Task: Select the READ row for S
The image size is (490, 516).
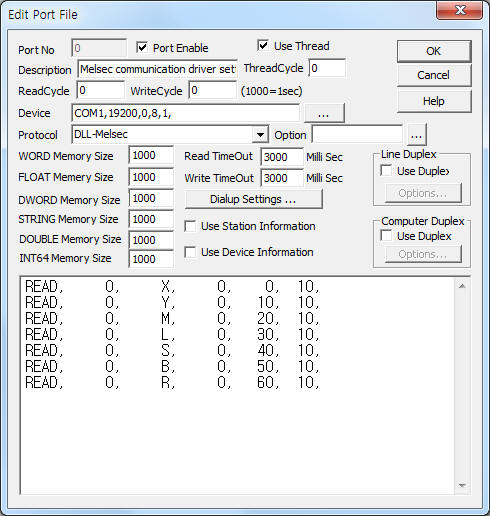Action: coord(172,350)
